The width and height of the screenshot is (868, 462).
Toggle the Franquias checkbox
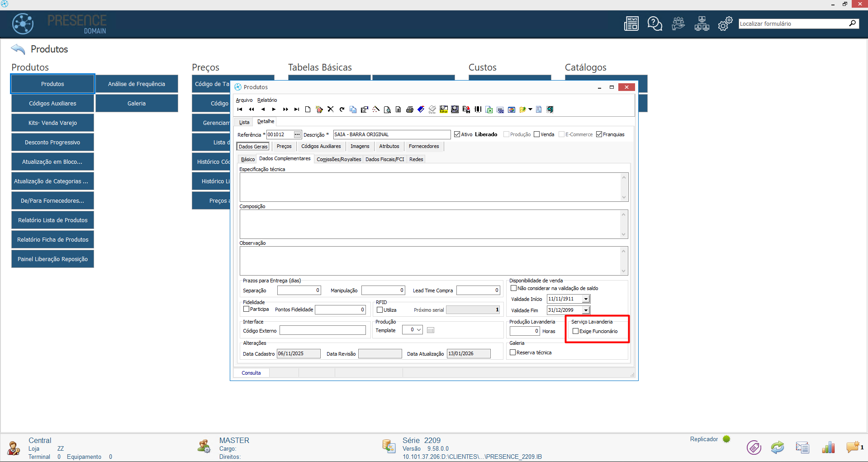[x=599, y=134]
